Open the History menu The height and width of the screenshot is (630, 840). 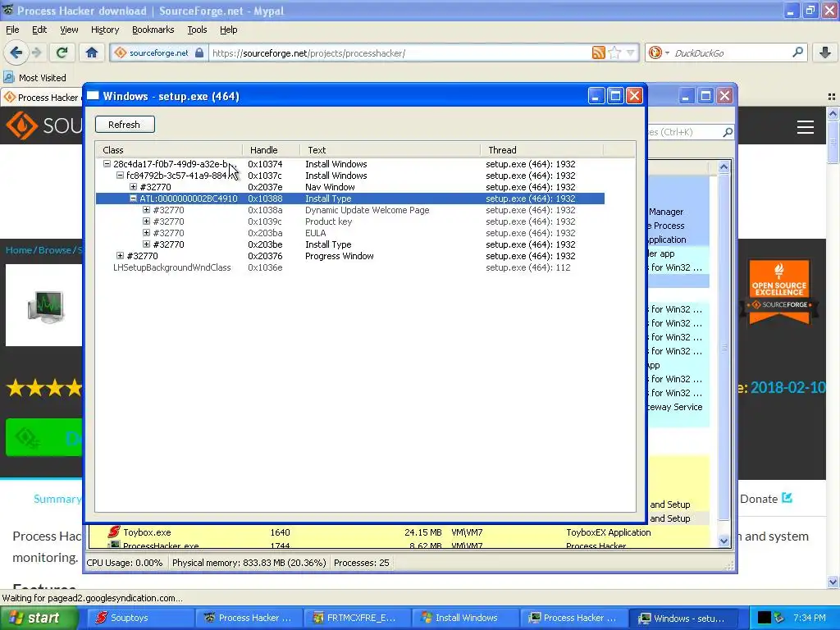pos(104,30)
